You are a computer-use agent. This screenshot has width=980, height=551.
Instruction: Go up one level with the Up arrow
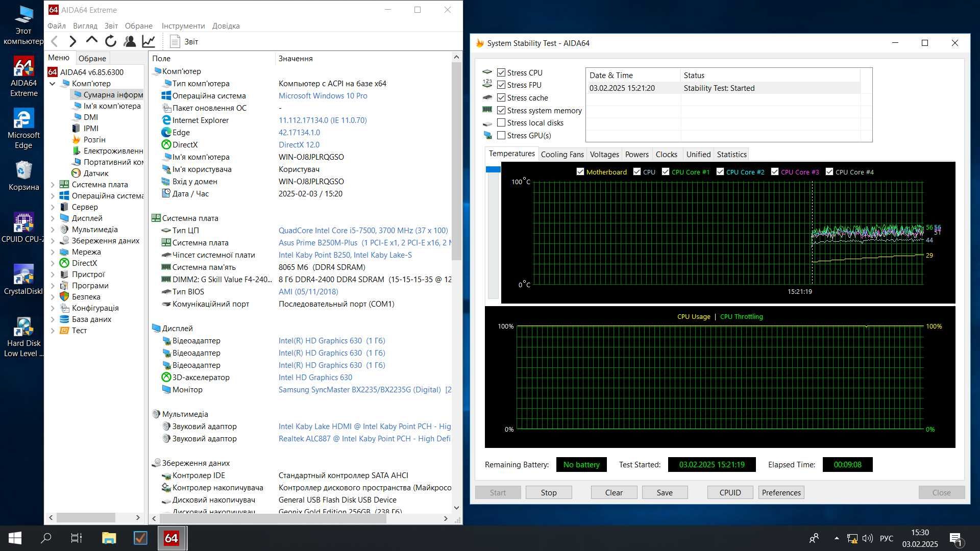pos(91,40)
